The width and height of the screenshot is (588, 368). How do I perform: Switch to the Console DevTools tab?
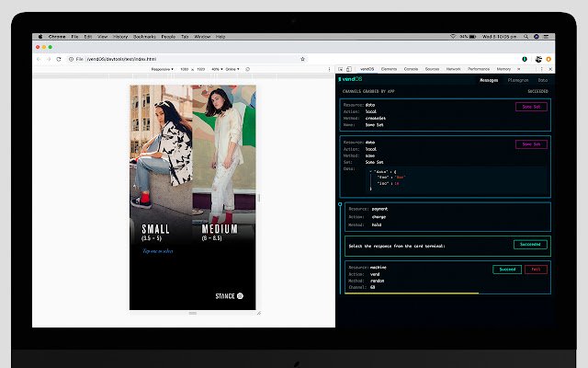[411, 69]
